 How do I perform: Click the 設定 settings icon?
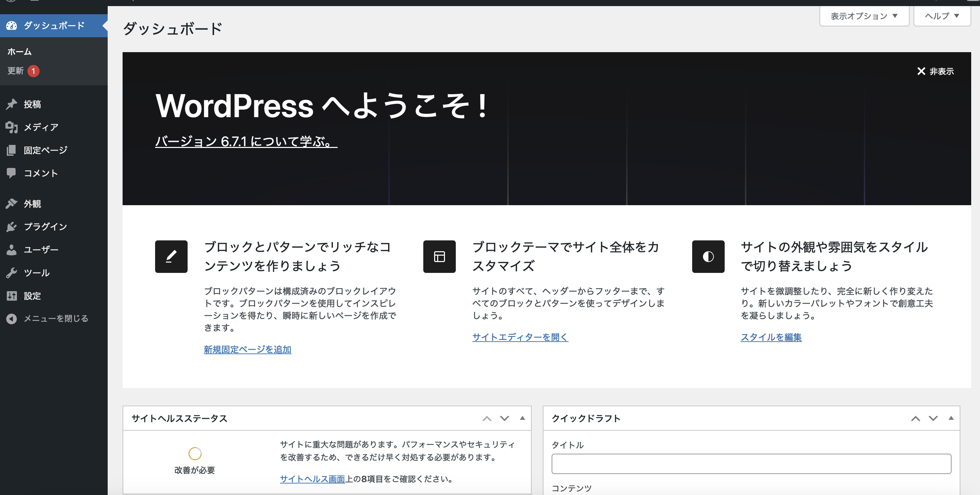pyautogui.click(x=12, y=296)
